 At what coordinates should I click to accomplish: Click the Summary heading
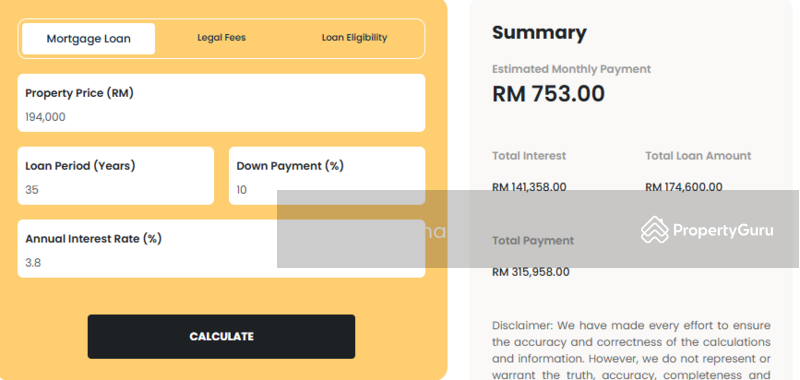pos(539,33)
